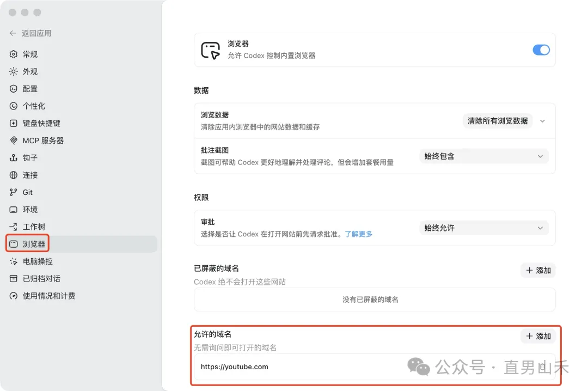588x391 pixels.
Task: Click the 钩子 anchor icon
Action: click(14, 157)
